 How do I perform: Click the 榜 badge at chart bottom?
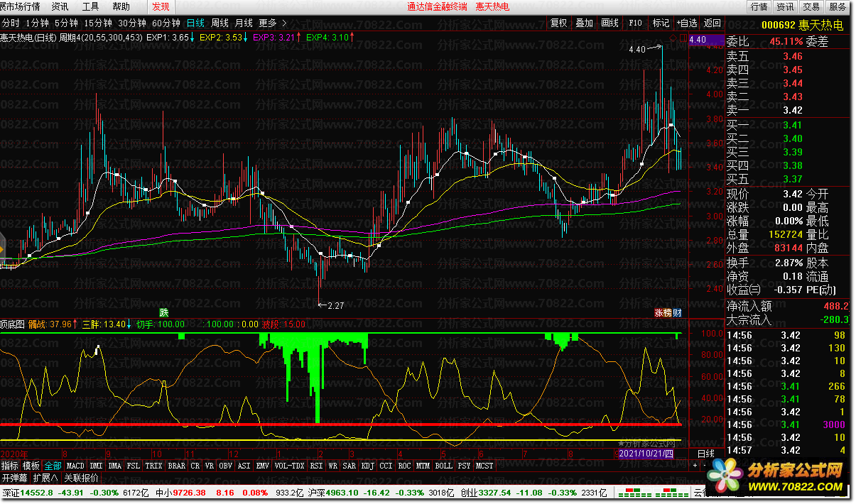pyautogui.click(x=668, y=312)
